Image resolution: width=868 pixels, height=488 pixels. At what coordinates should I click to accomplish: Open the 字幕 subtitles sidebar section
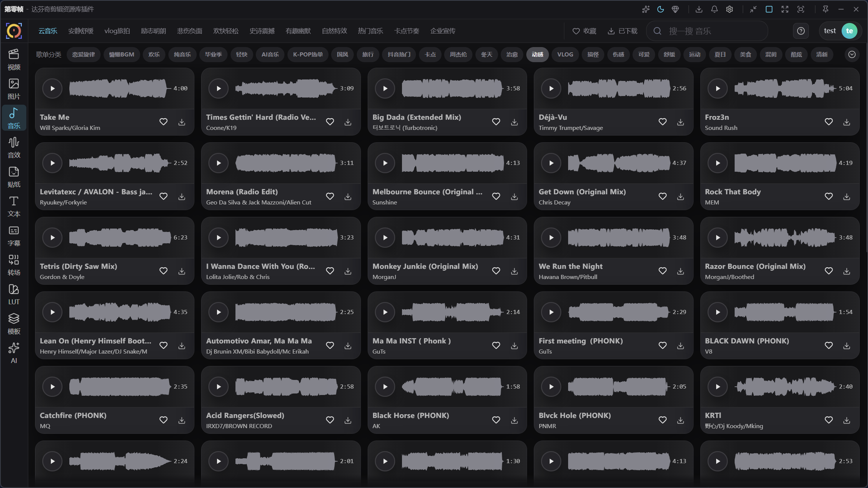click(14, 235)
